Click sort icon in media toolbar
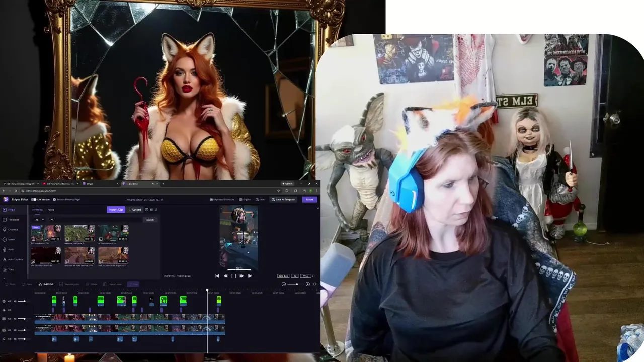Viewport: 644px width, 362px height. pyautogui.click(x=156, y=210)
